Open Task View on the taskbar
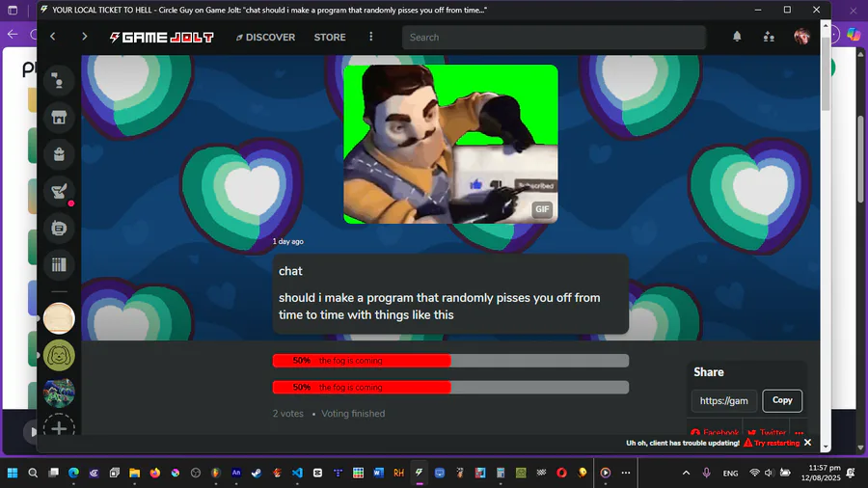The image size is (868, 488). tap(53, 473)
